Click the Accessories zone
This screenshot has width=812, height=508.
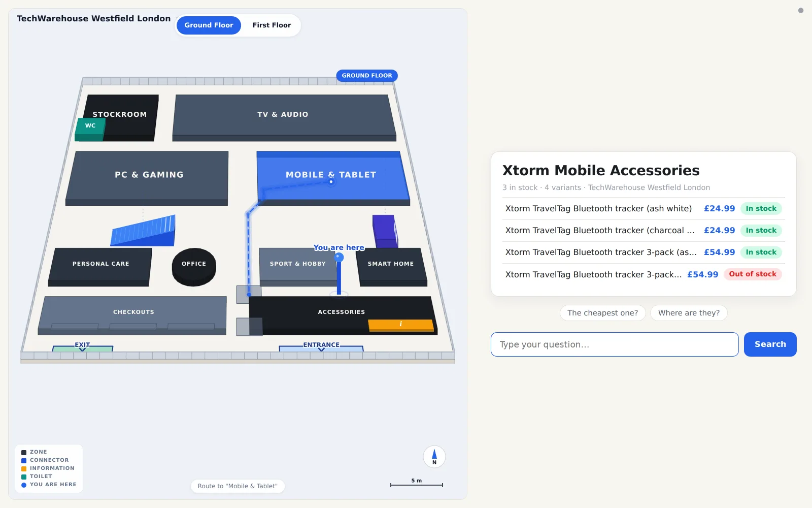click(x=342, y=312)
